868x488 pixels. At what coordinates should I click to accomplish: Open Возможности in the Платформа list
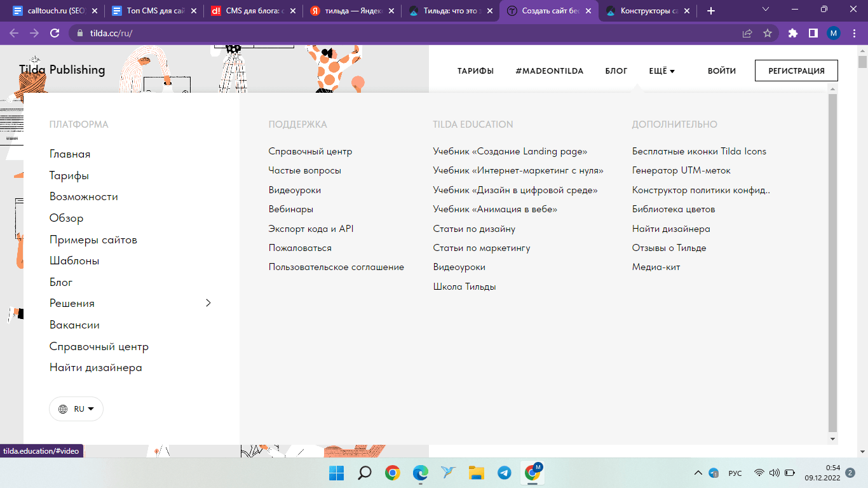[84, 196]
